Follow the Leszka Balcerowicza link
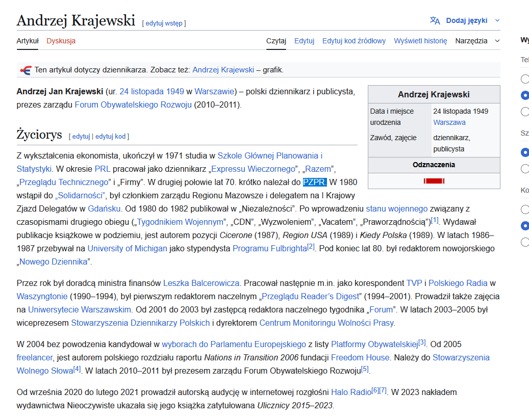 point(201,283)
